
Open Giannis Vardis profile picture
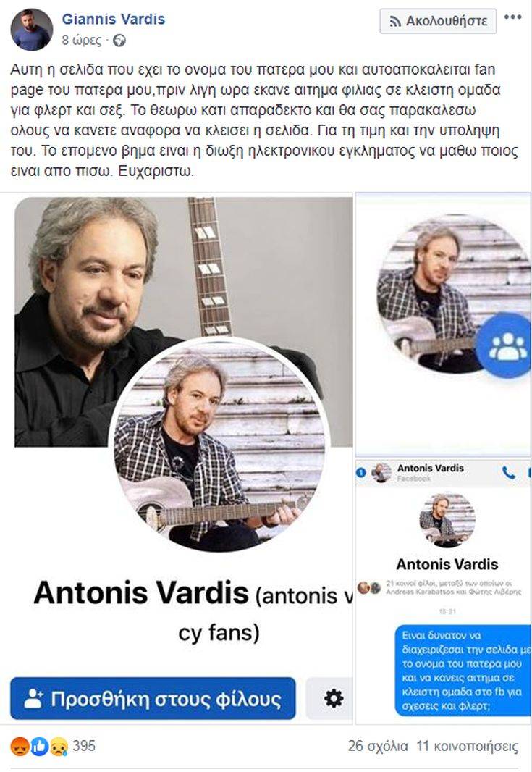pos(32,30)
